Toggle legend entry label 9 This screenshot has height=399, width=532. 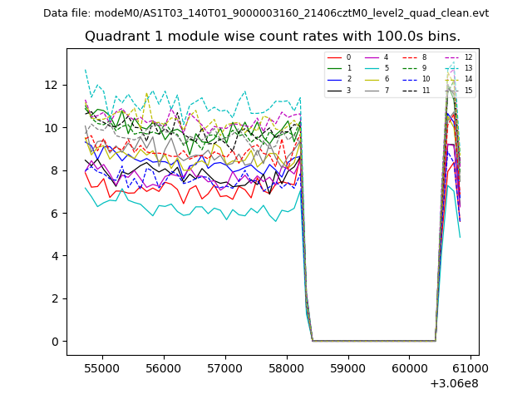click(424, 68)
